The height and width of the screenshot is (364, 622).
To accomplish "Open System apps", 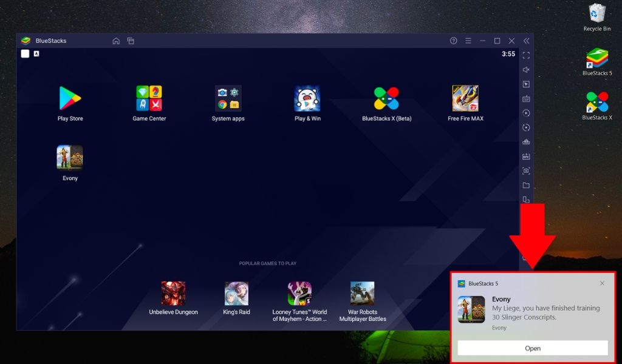I will [228, 97].
